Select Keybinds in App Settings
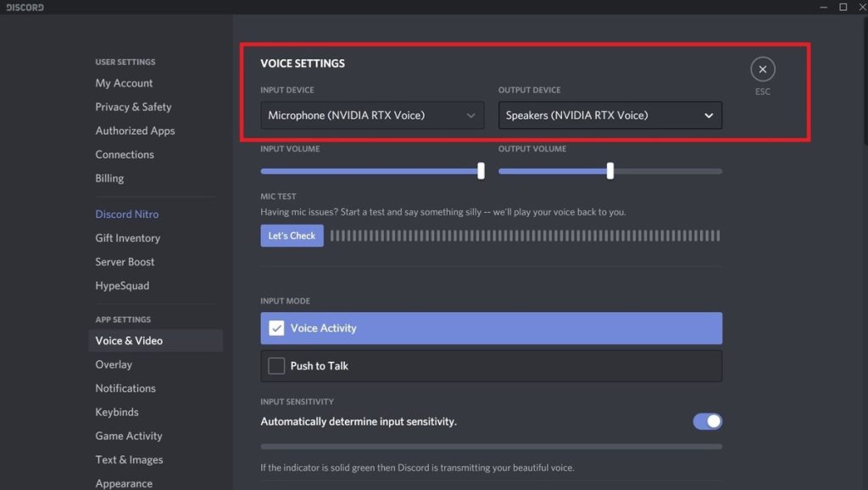This screenshot has width=868, height=490. tap(117, 412)
